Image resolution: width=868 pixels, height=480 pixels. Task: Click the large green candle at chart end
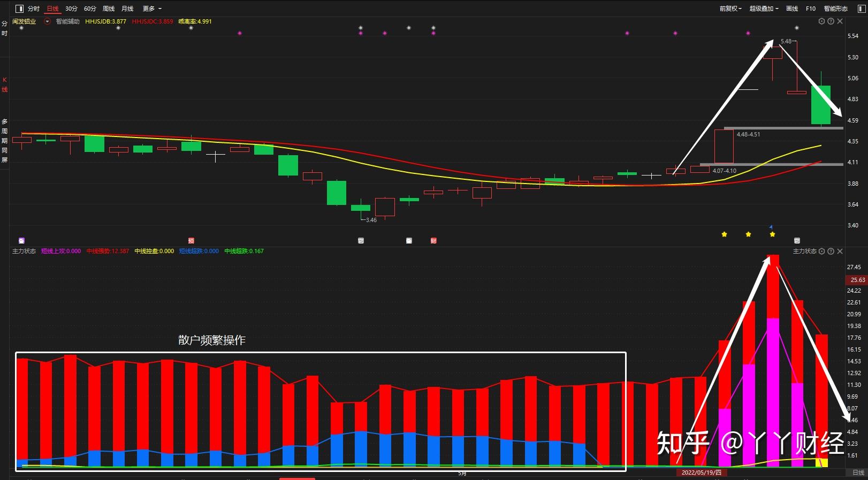[821, 105]
